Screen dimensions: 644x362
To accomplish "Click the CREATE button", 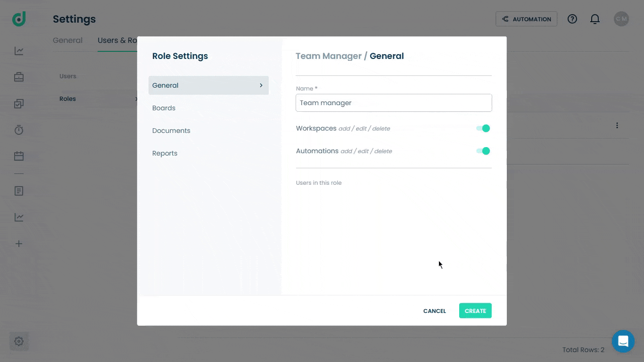I will (x=475, y=311).
